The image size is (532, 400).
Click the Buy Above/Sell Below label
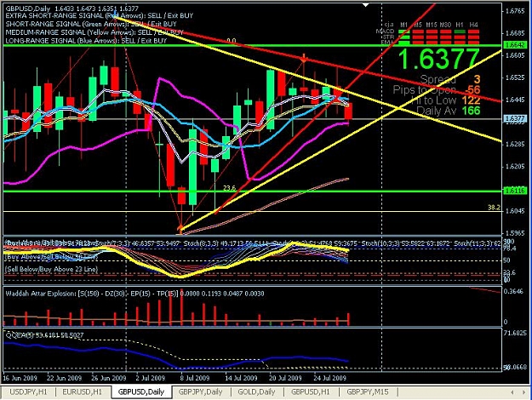(51, 257)
